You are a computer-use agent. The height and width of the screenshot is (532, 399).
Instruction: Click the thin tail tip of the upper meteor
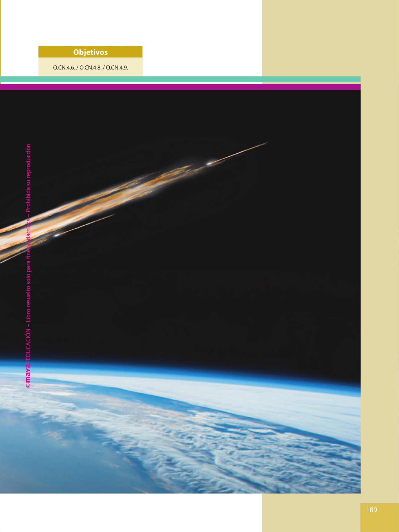click(x=265, y=144)
